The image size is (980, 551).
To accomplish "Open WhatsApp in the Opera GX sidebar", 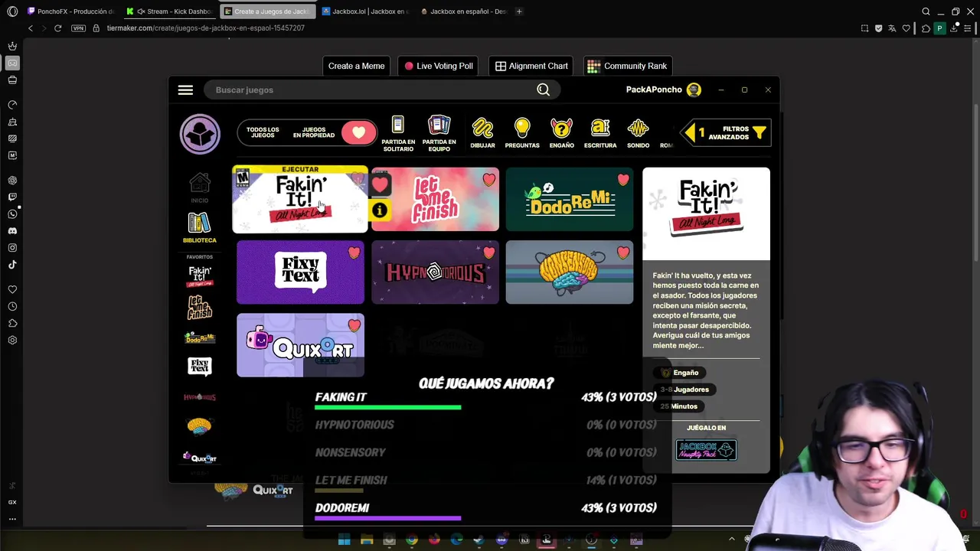I will point(12,214).
